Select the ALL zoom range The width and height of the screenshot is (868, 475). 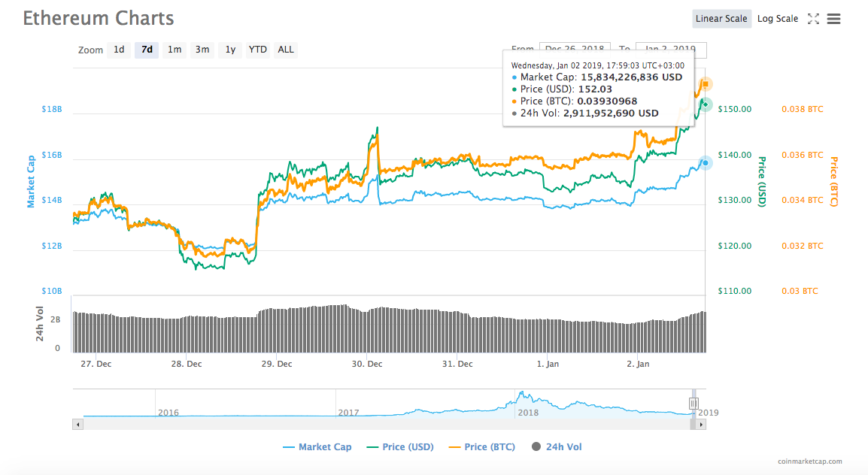pyautogui.click(x=286, y=50)
